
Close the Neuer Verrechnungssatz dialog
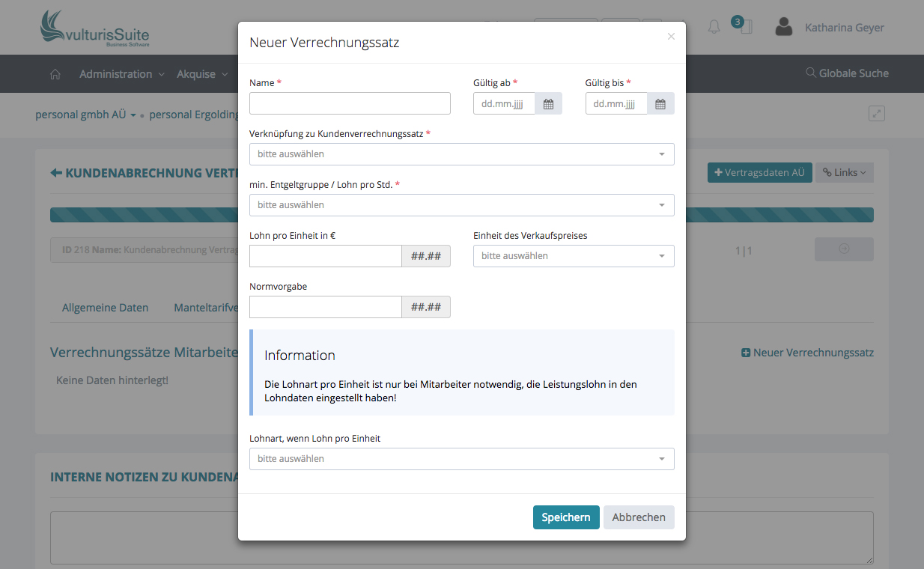tap(671, 36)
